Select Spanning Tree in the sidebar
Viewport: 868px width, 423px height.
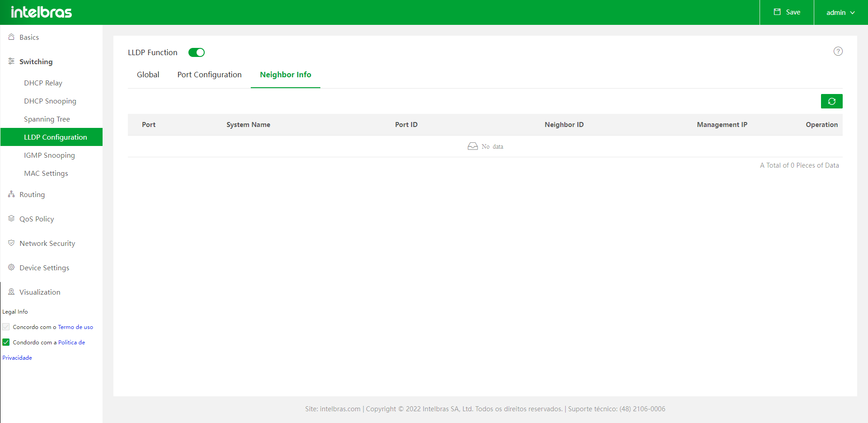pos(47,119)
